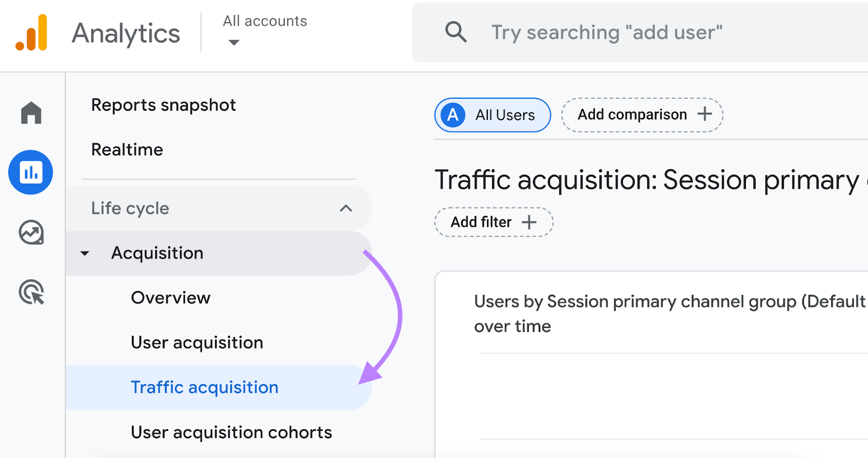
Task: Select User acquisition in the nav
Action: tap(196, 342)
